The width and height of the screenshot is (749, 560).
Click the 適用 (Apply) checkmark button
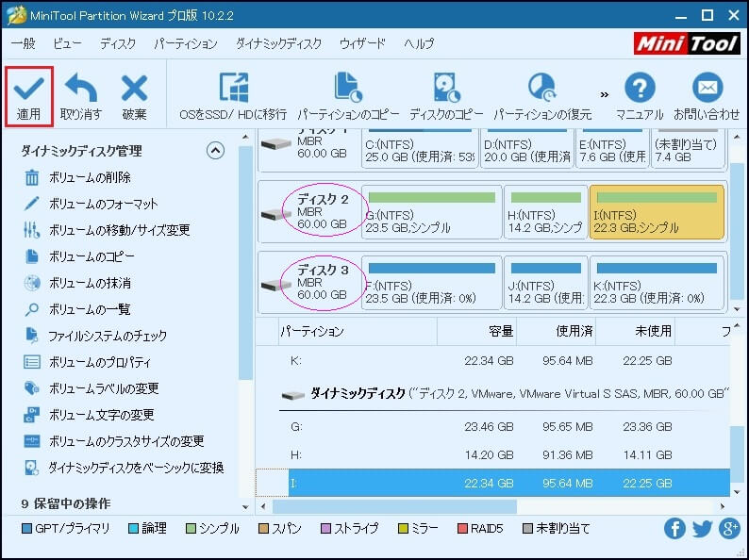click(x=28, y=97)
